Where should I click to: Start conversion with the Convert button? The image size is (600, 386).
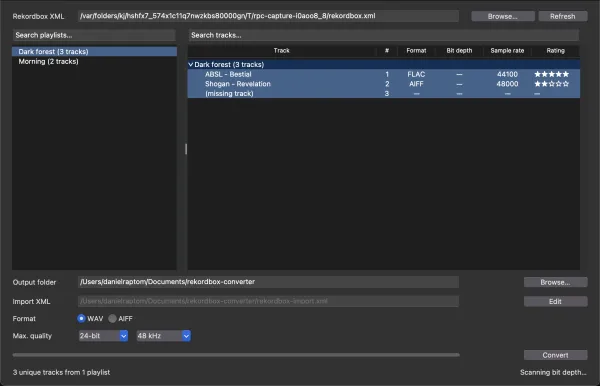click(555, 355)
